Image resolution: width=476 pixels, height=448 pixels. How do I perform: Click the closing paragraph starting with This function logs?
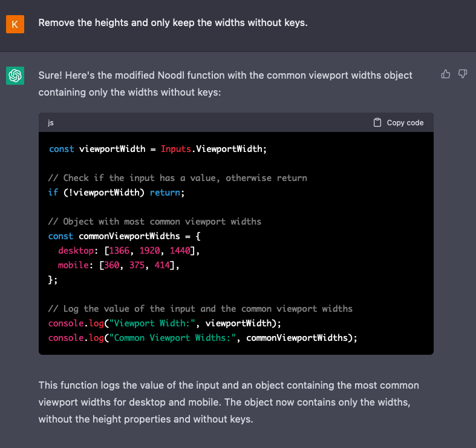pyautogui.click(x=229, y=402)
